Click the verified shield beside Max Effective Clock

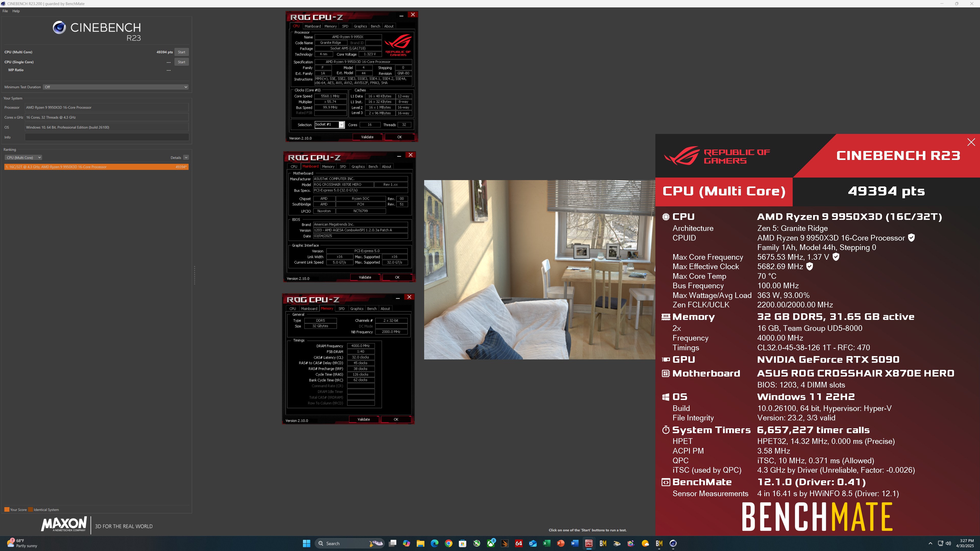pos(810,267)
